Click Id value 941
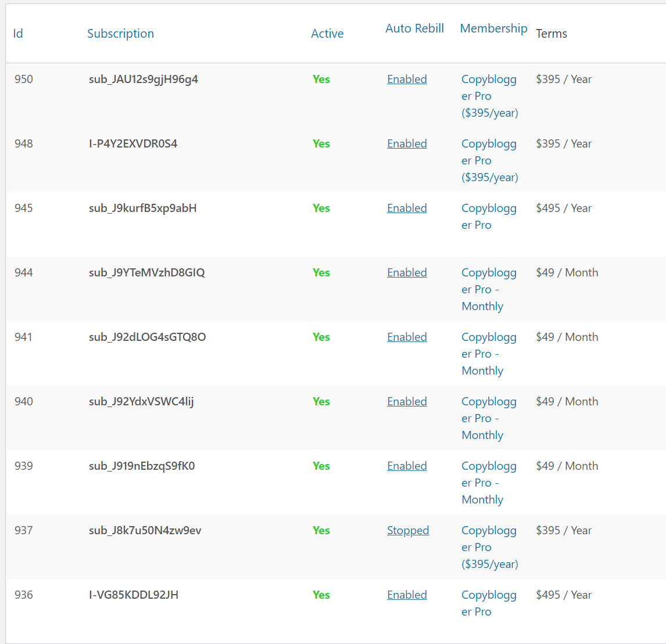This screenshot has width=666, height=644. tap(23, 337)
